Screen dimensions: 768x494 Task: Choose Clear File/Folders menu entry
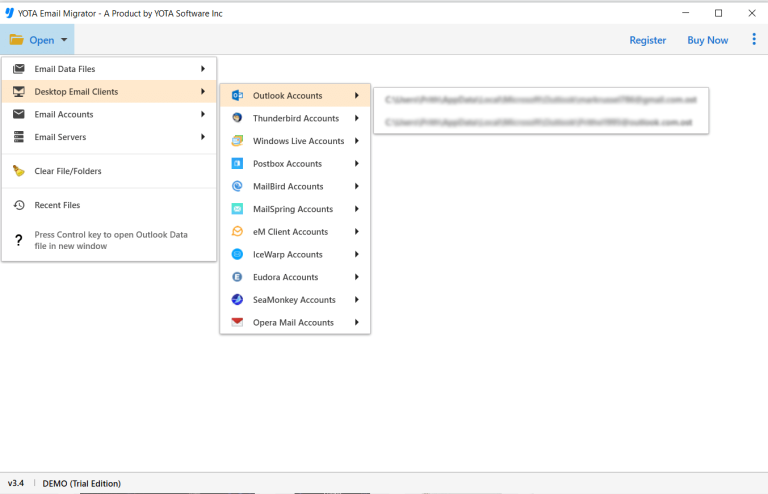click(x=109, y=171)
